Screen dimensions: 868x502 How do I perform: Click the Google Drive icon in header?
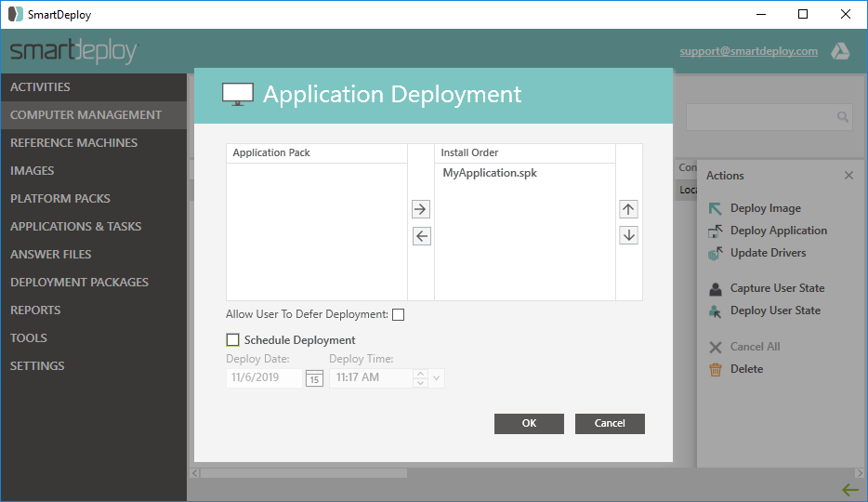click(x=840, y=51)
